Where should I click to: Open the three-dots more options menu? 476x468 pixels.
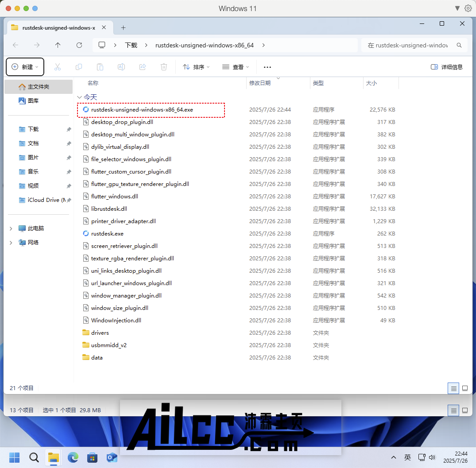pos(267,67)
